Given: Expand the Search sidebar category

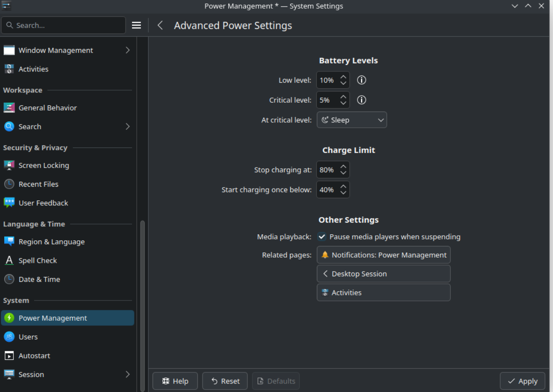Looking at the screenshot, I should coord(127,126).
